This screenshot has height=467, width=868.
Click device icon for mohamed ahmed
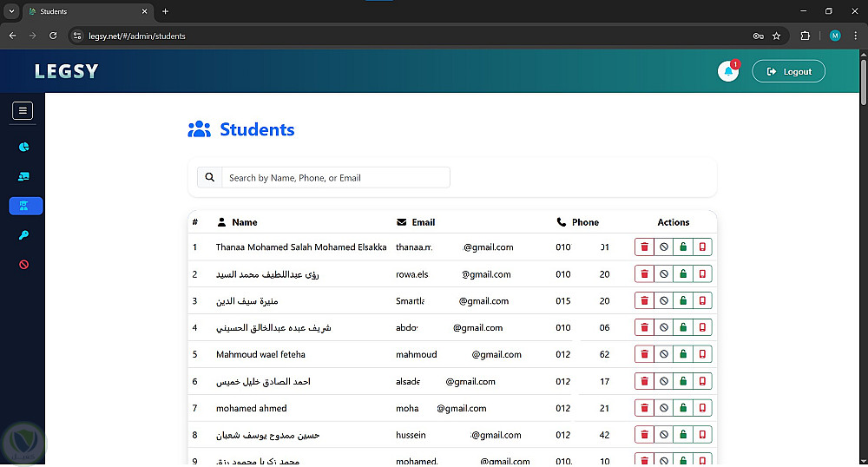click(702, 408)
